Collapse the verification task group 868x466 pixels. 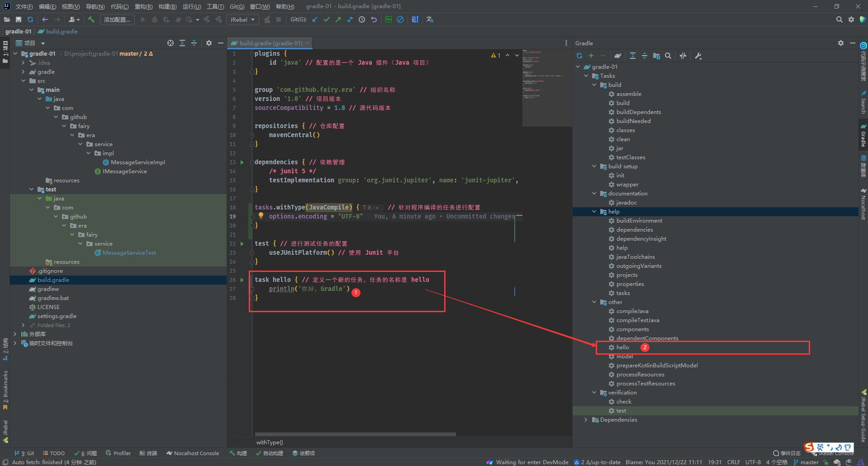[594, 392]
